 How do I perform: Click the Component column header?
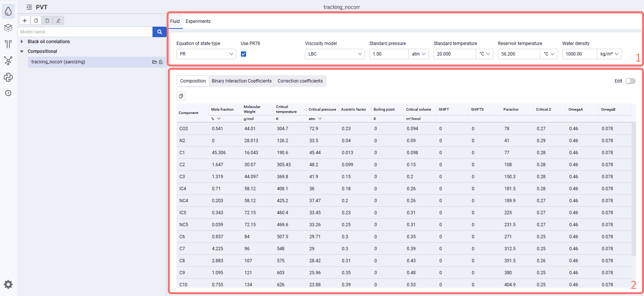click(x=188, y=113)
